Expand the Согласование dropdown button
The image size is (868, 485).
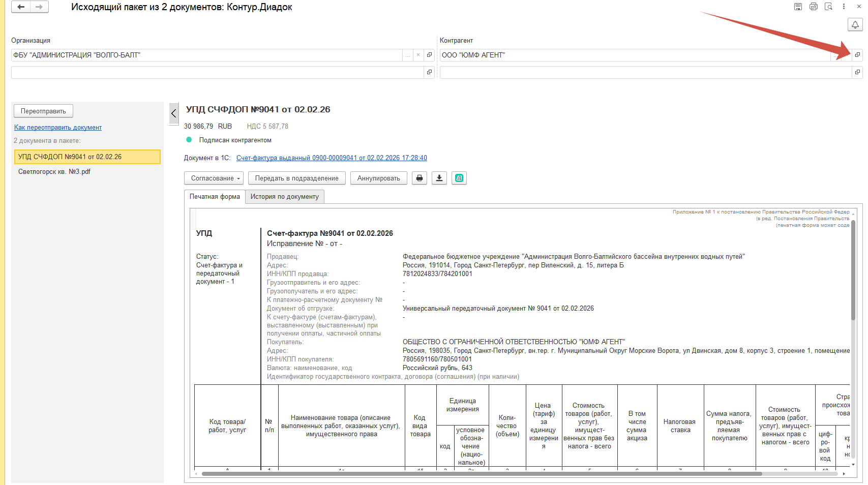click(x=214, y=178)
